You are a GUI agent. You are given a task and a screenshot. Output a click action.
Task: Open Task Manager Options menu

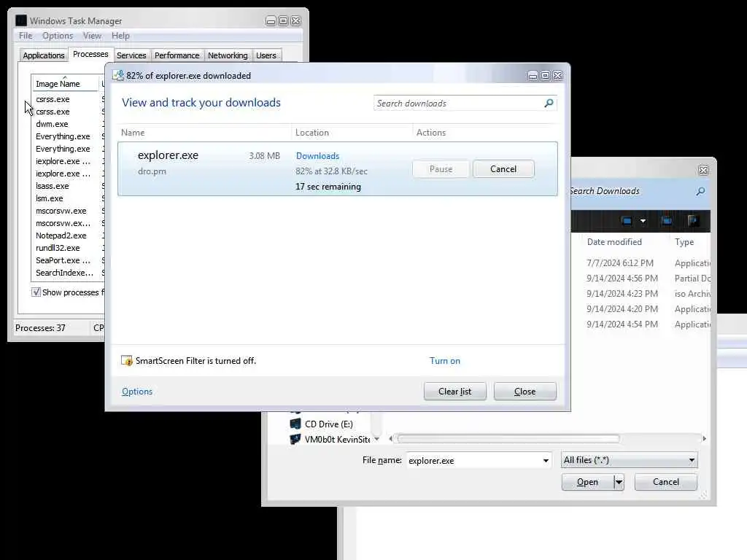click(58, 36)
